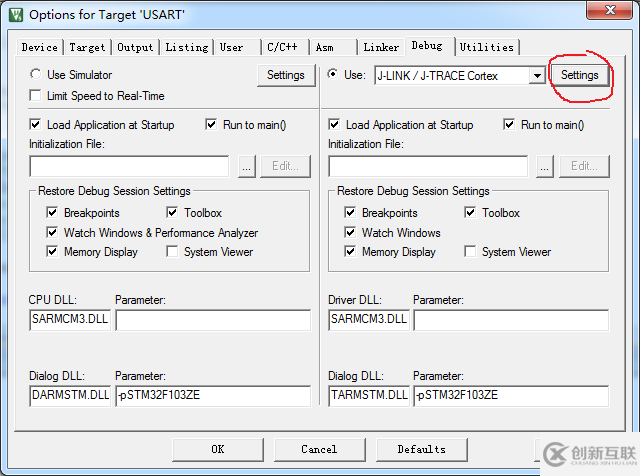The width and height of the screenshot is (640, 476).
Task: Click Driver DLL field SARMCM3.DLL
Action: [369, 320]
